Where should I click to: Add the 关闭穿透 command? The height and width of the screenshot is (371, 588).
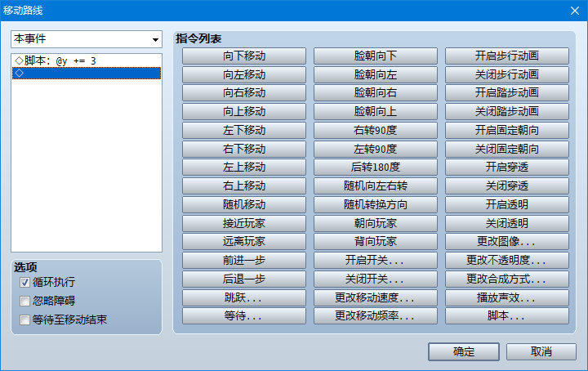point(507,186)
